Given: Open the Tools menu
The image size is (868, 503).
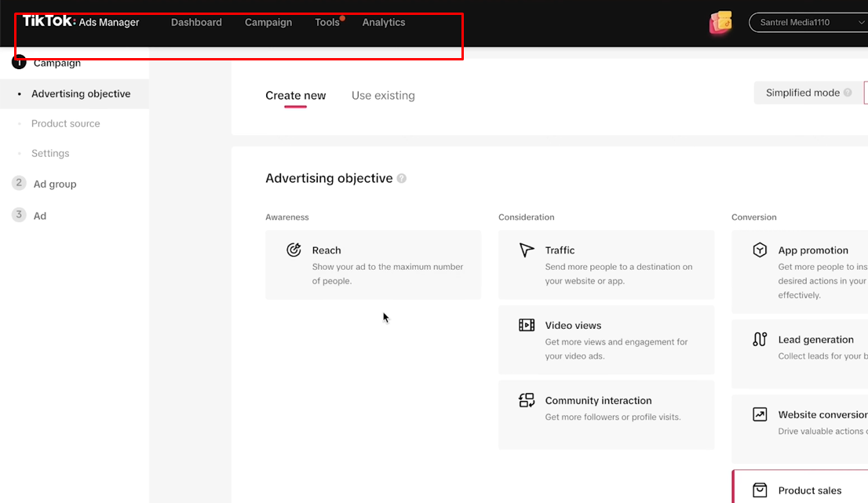Looking at the screenshot, I should click(x=327, y=23).
